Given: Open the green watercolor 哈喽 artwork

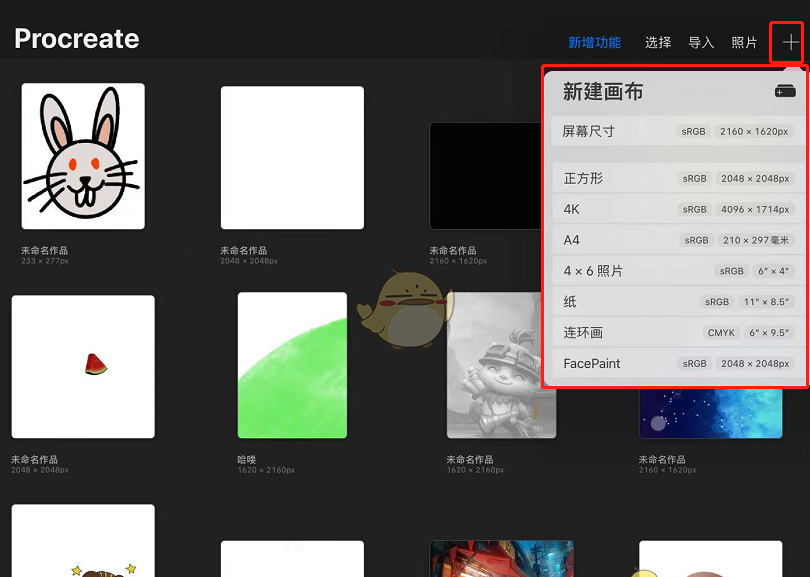Looking at the screenshot, I should coord(292,365).
